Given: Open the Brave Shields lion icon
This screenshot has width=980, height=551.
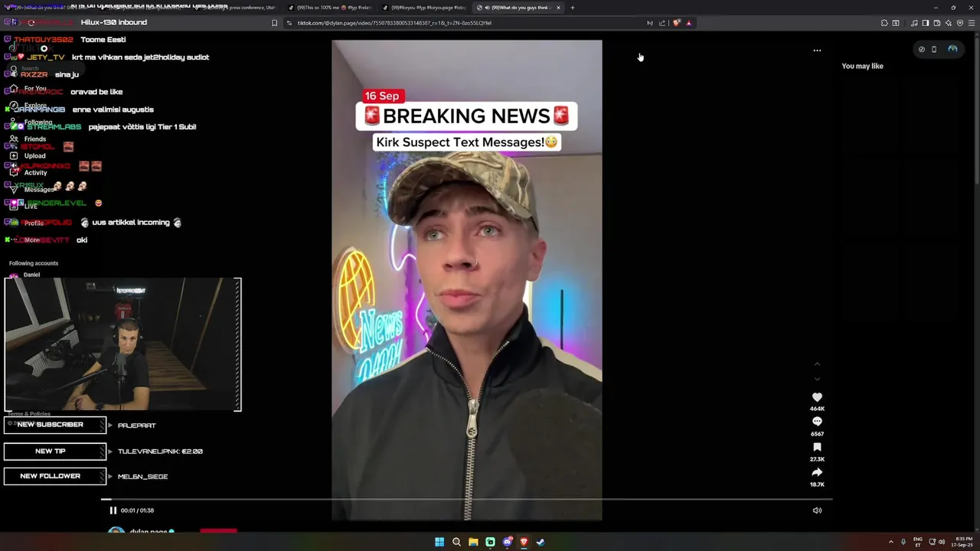Looking at the screenshot, I should [676, 23].
